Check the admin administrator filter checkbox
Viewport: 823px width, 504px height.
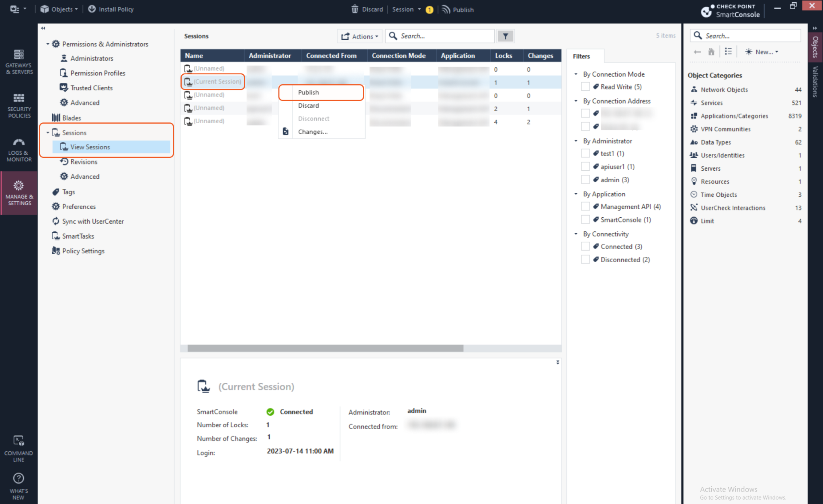[x=585, y=180]
